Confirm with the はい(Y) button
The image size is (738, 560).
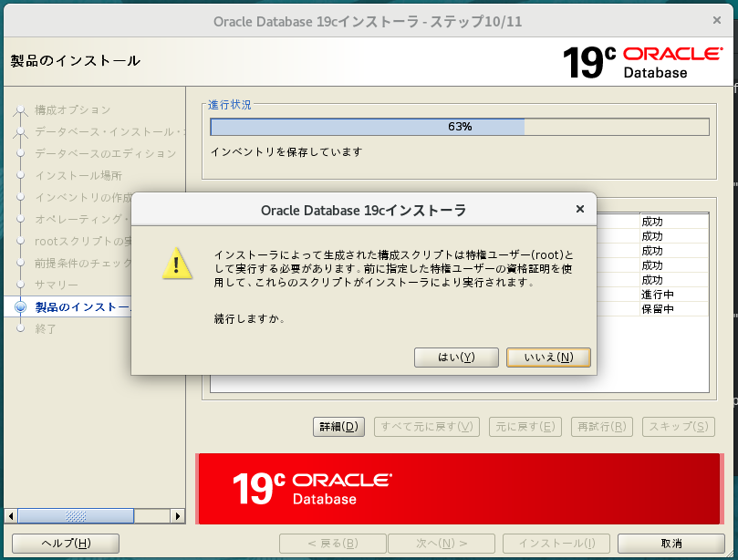456,358
